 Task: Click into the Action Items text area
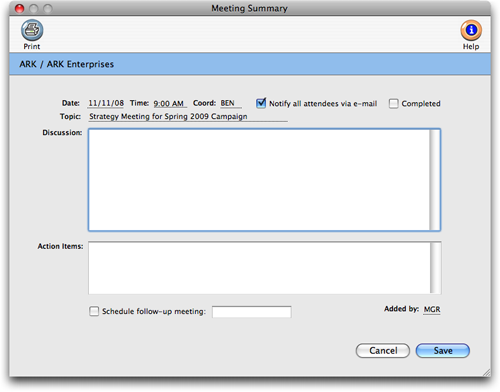(x=259, y=268)
